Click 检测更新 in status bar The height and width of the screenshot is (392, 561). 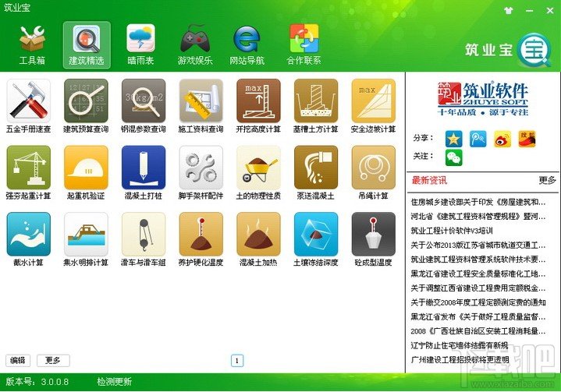tap(115, 382)
